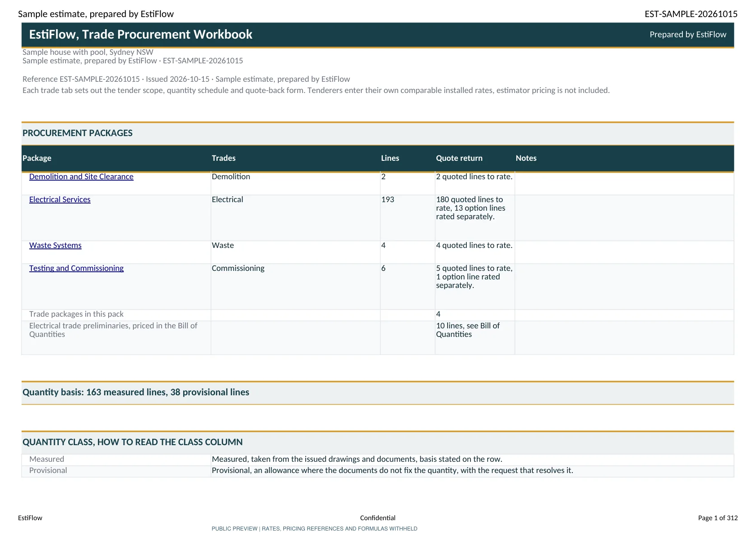Select the 'Measured' class label
This screenshot has height=535, width=756.
tap(47, 459)
